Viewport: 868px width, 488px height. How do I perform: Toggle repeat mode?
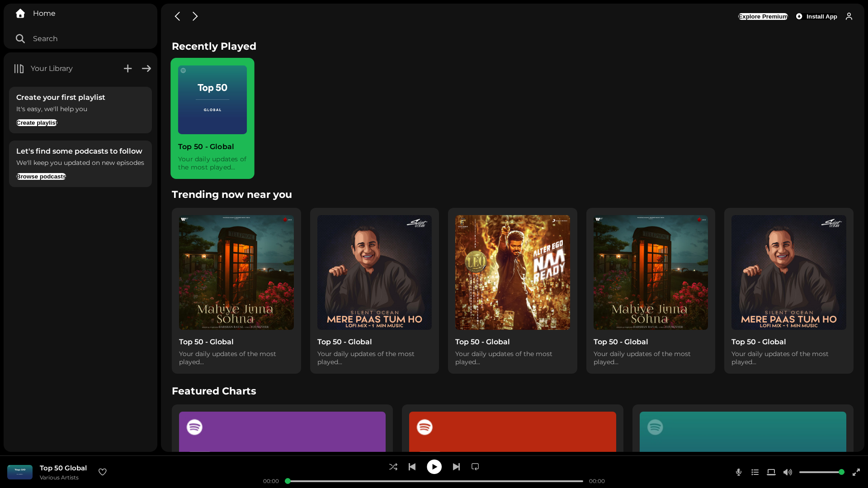click(x=475, y=467)
